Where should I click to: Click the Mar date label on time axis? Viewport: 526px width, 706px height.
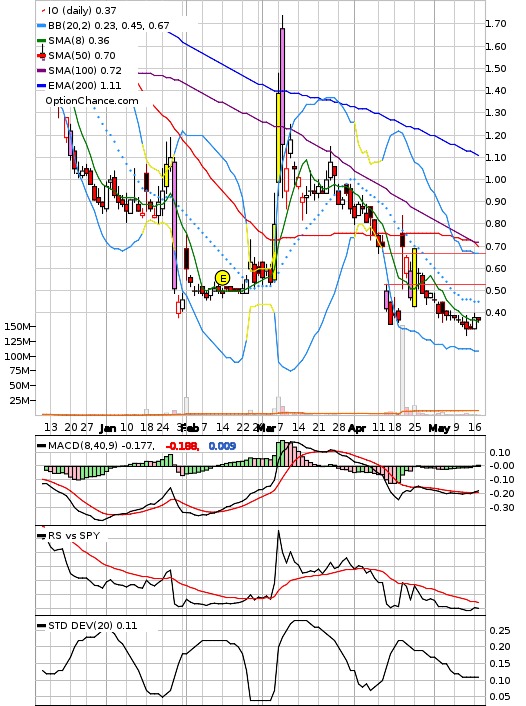point(267,428)
